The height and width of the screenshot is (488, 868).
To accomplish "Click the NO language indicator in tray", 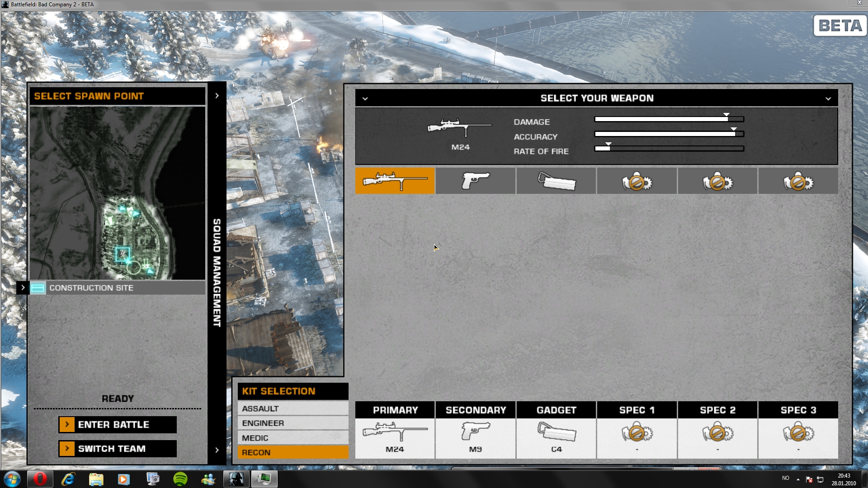I will 786,478.
